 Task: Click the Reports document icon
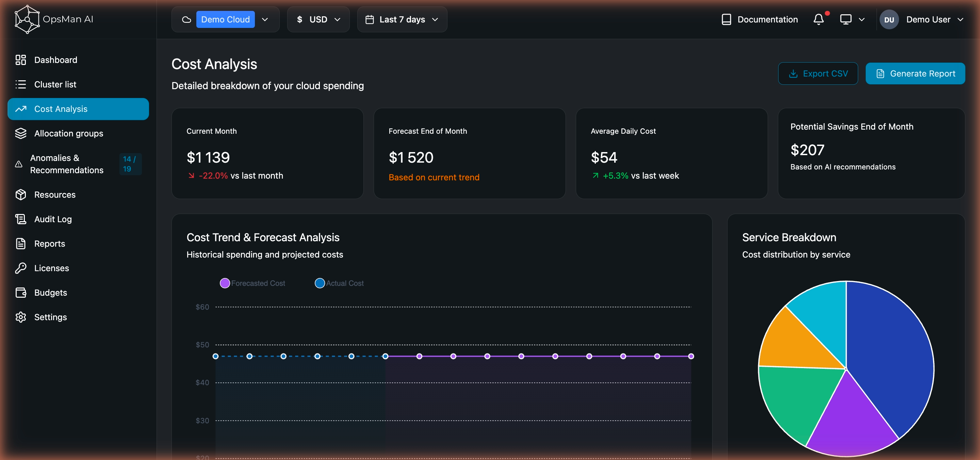click(x=20, y=244)
